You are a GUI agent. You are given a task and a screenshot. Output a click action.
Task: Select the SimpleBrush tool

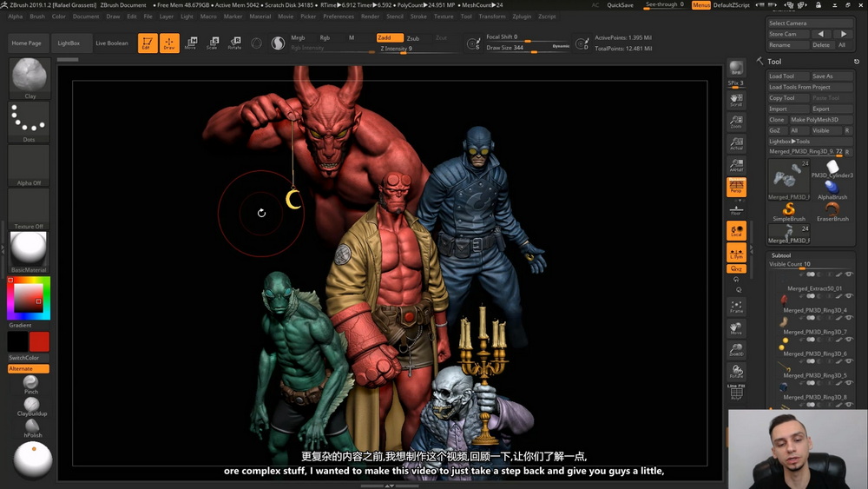coord(789,212)
